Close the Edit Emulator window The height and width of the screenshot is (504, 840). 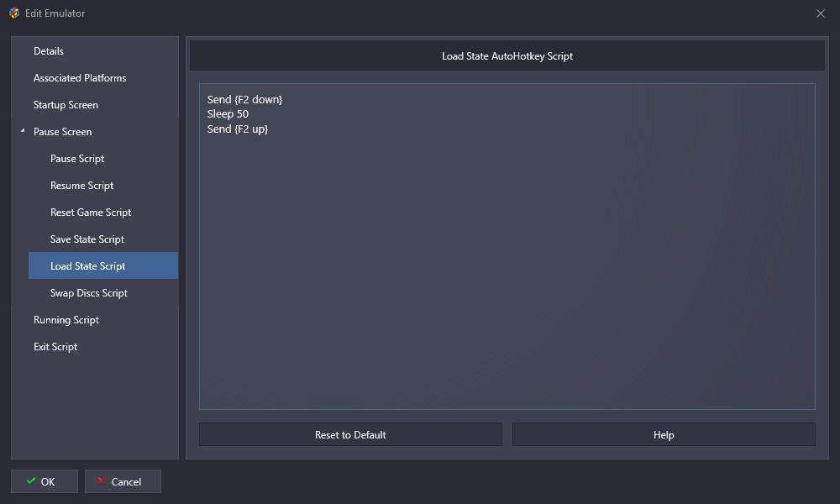pos(820,13)
